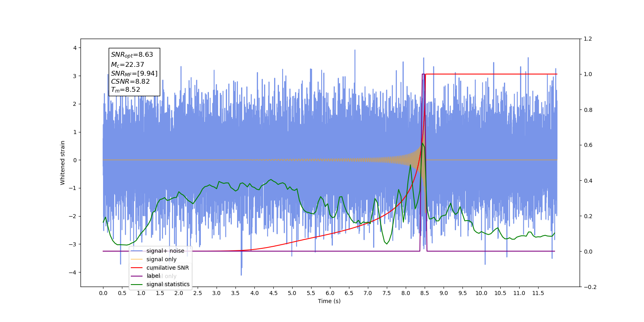Click the 4 tick on the left axis
This screenshot has height=322, width=644.
click(x=75, y=48)
